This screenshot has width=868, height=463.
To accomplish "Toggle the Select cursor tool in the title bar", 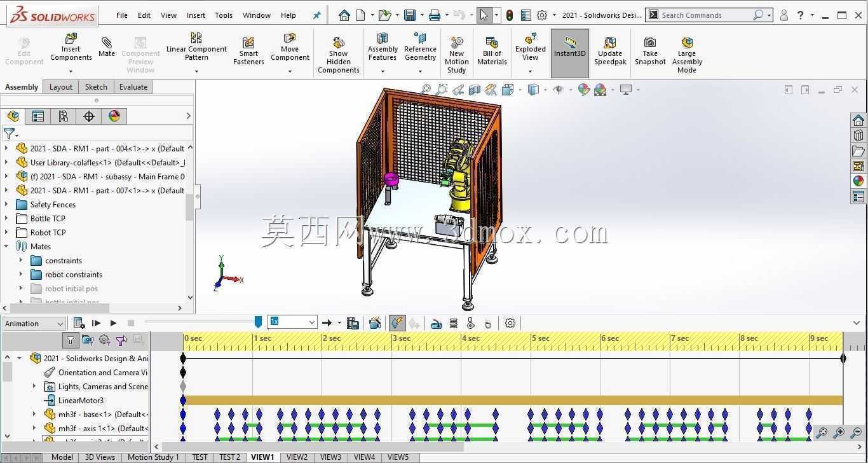I will 484,15.
